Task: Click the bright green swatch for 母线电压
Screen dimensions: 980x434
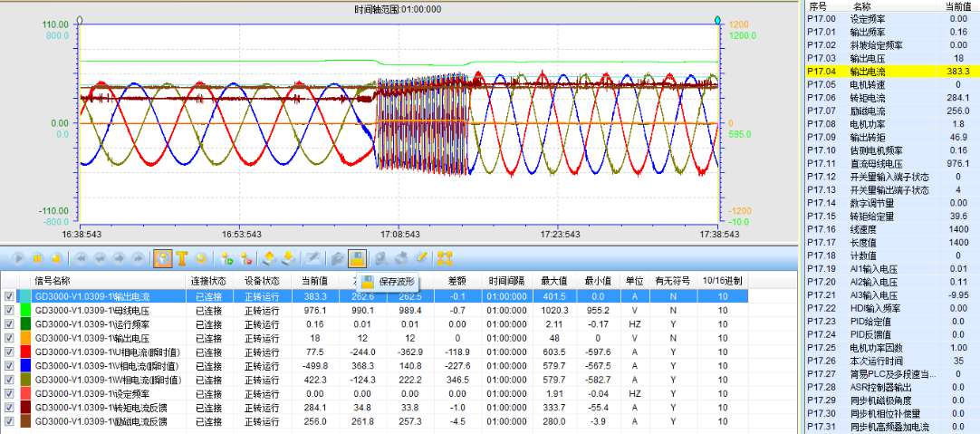Action: (x=24, y=310)
